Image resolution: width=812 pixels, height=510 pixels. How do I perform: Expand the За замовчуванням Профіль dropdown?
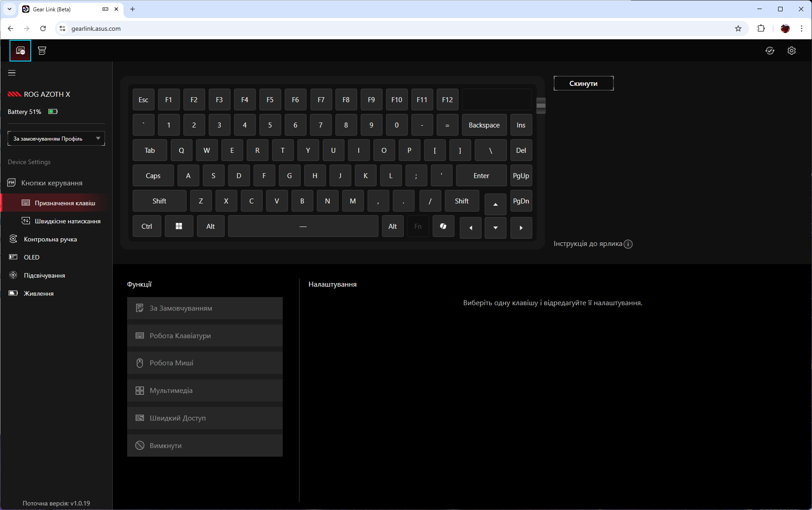coord(56,138)
